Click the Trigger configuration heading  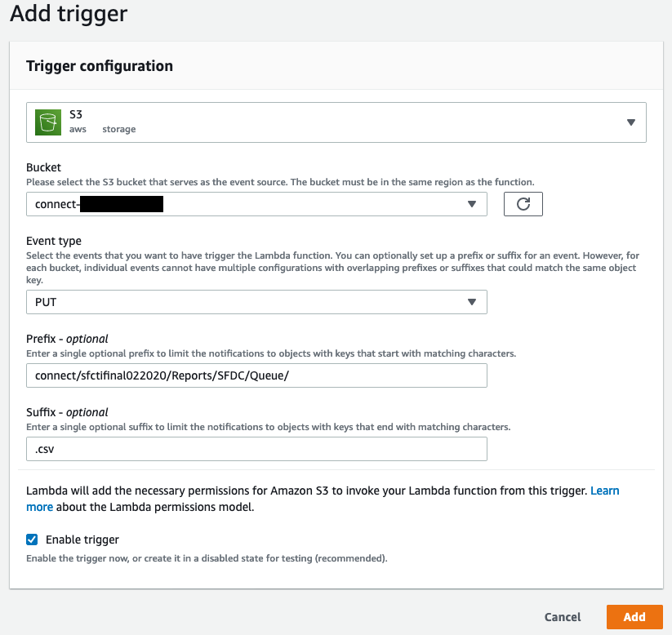click(x=100, y=66)
